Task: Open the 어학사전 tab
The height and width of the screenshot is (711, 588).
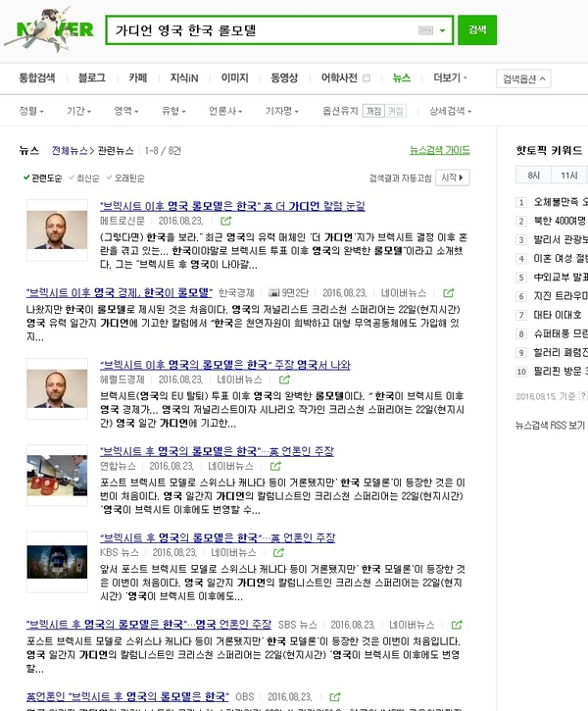Action: [x=339, y=78]
